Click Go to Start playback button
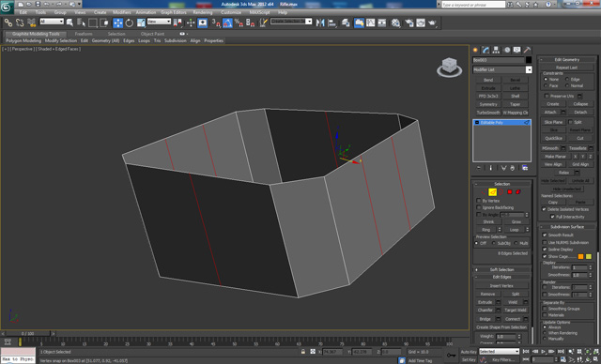Image resolution: width=601 pixels, height=364 pixels. coord(526,352)
